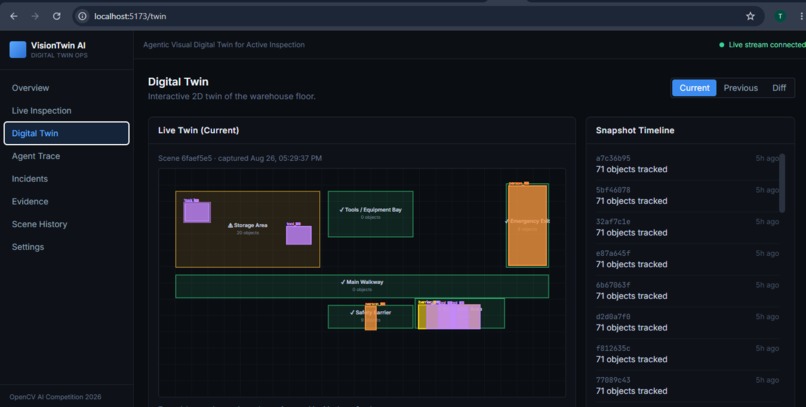Switch to the Previous view tab
The height and width of the screenshot is (407, 806).
[x=740, y=88]
